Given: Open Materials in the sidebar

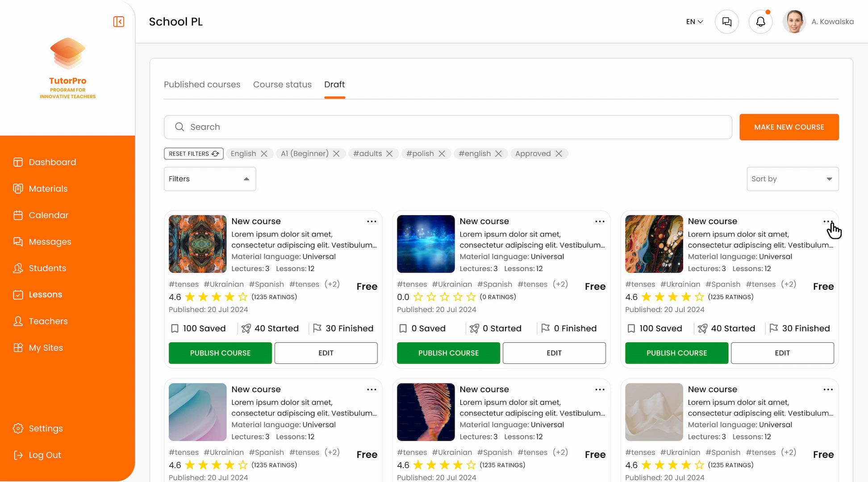Looking at the screenshot, I should (41, 189).
